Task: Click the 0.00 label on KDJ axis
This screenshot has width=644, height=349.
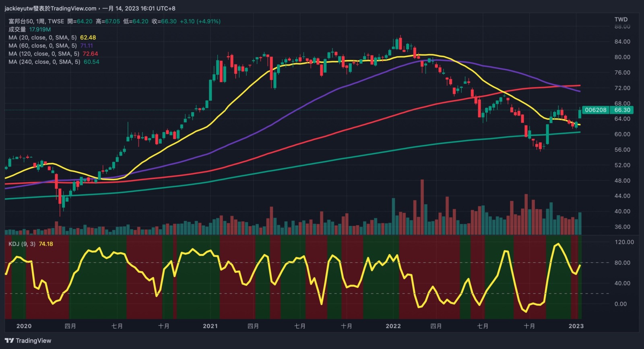Action: [x=620, y=304]
